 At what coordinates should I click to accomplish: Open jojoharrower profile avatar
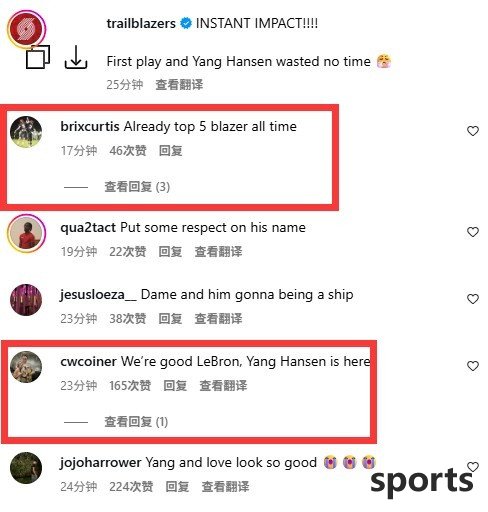coord(26,468)
